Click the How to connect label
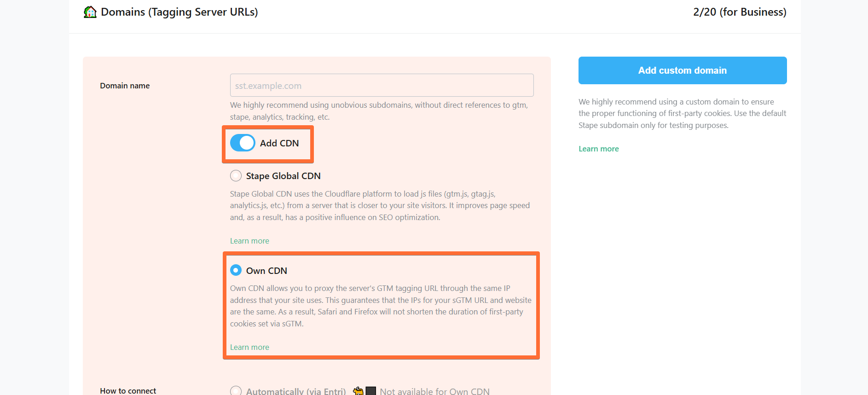The height and width of the screenshot is (395, 868). coord(128,390)
